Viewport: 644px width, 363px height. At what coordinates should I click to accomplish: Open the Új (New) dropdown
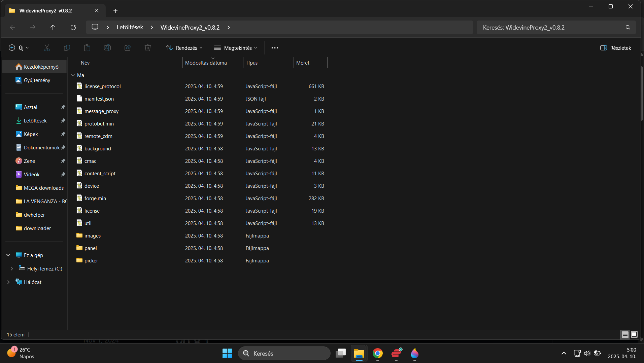(x=19, y=48)
